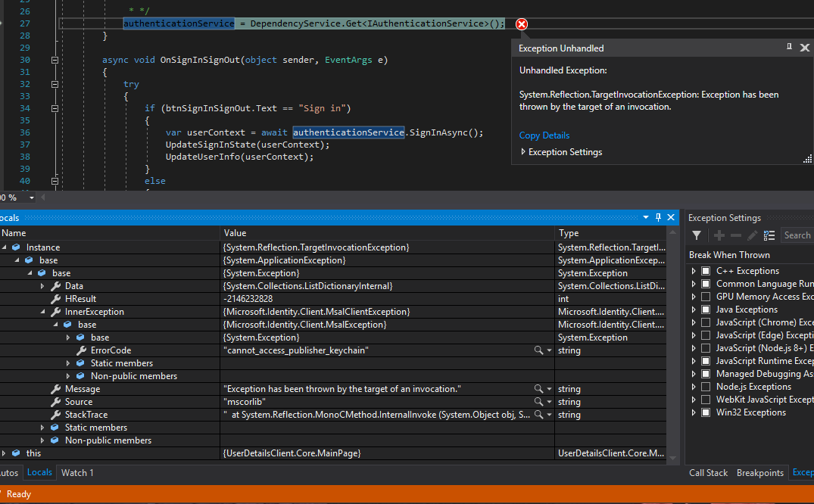814x504 pixels.
Task: Click the Break When Thrown column header
Action: [x=729, y=255]
